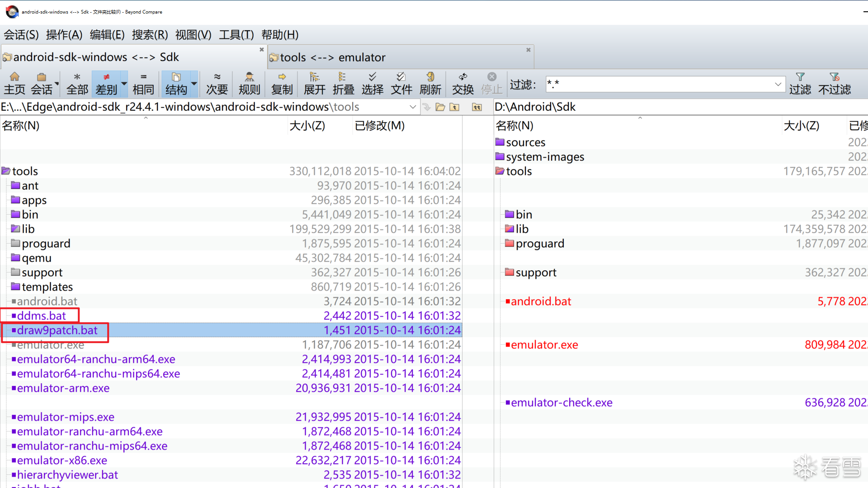Click Expand all (展开) icon
This screenshot has width=868, height=488.
315,84
